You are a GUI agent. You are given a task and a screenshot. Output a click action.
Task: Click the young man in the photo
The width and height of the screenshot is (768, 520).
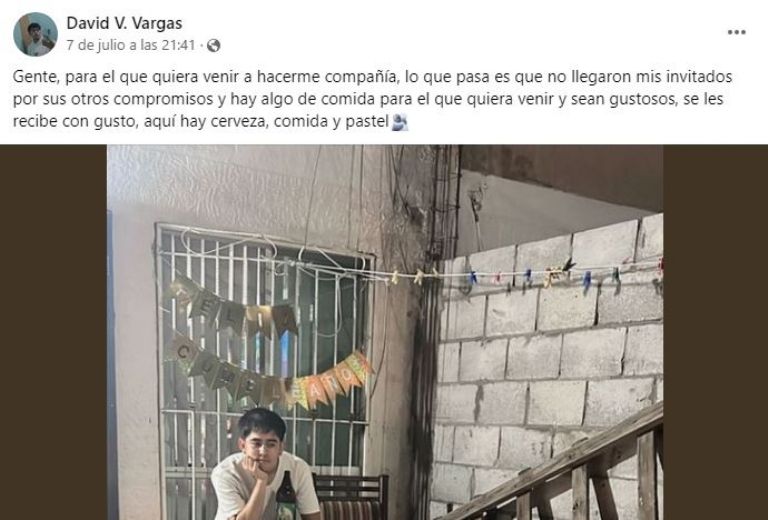click(263, 465)
